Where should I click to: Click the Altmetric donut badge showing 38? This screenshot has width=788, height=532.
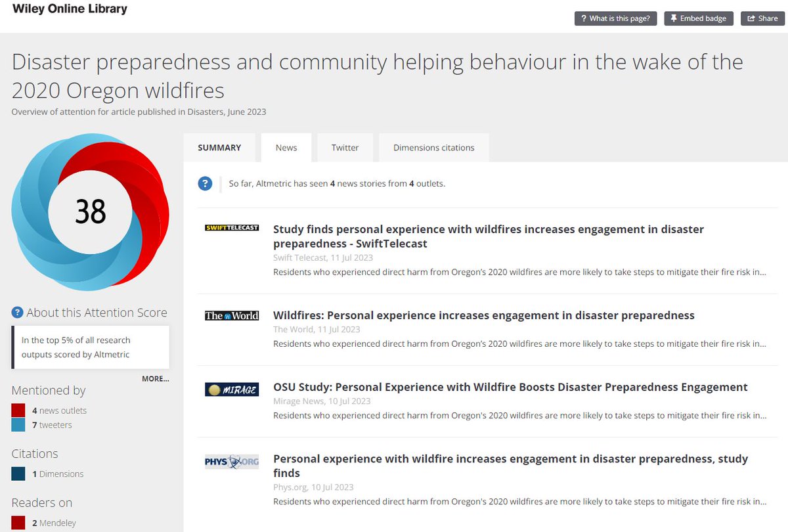click(91, 211)
